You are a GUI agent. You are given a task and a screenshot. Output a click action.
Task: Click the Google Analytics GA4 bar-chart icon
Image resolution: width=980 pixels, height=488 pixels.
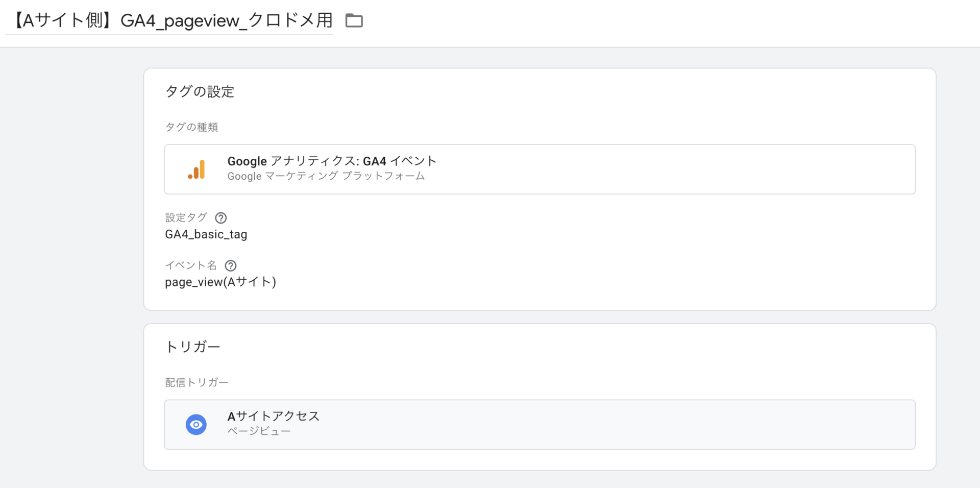coord(197,169)
